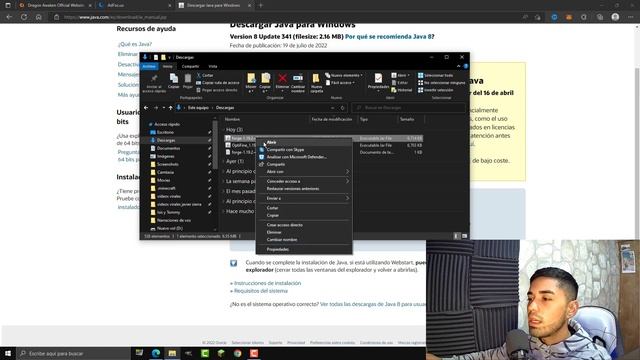Choose Abrir in the context menu
The width and height of the screenshot is (640, 360).
[x=304, y=142]
